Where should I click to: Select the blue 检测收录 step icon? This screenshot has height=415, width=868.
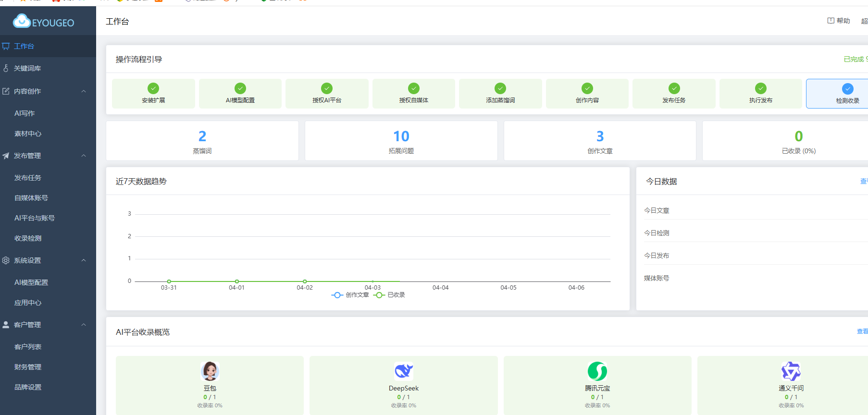847,89
